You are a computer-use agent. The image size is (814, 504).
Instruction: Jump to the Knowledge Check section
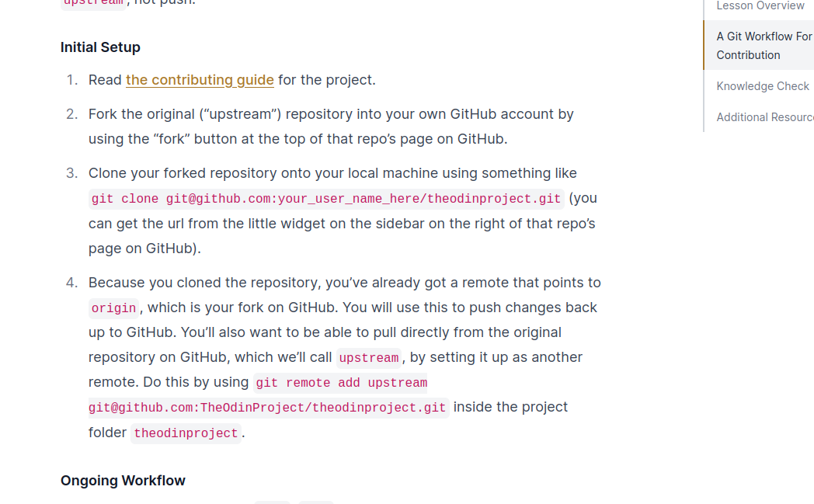coord(762,85)
